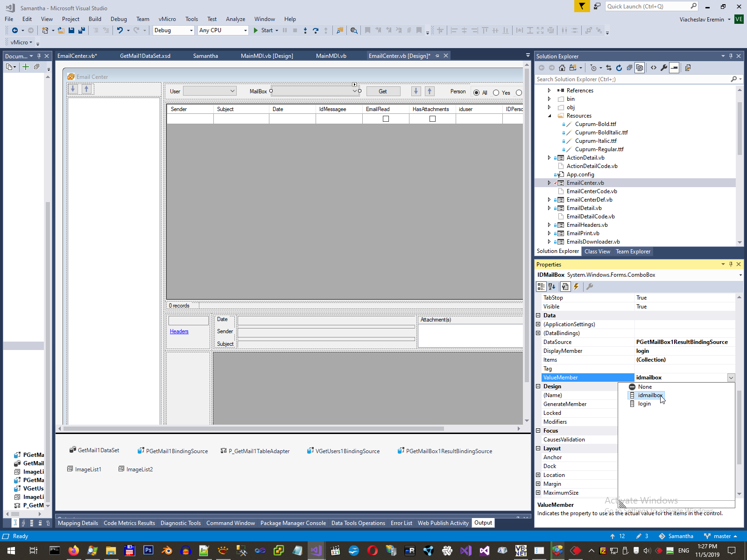Click the Headers link on the form
Viewport: 747px width, 560px height.
pyautogui.click(x=179, y=331)
